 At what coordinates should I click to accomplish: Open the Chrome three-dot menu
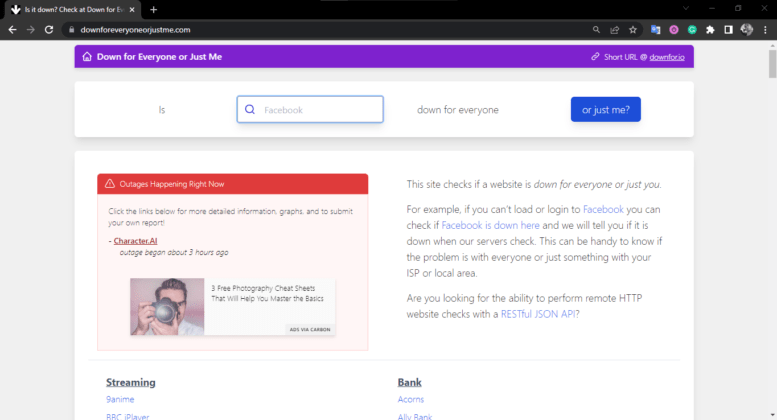pyautogui.click(x=766, y=30)
